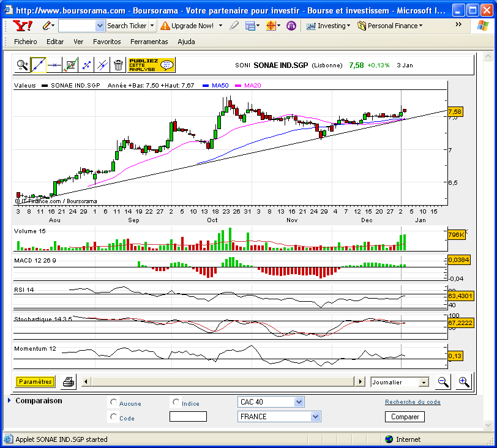The image size is (497, 448).
Task: Zoom out the chart with minus magnifier
Action: point(443,382)
